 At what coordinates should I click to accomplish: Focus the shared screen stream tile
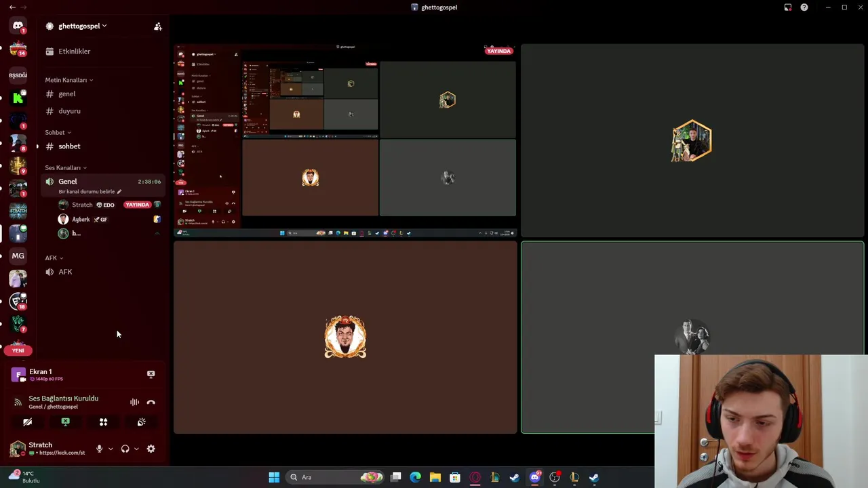[x=345, y=140]
